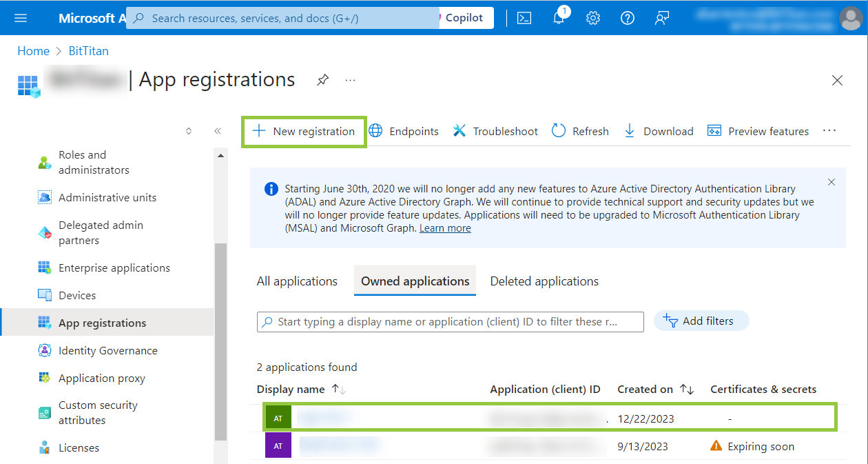Viewport: 868px width, 464px height.
Task: Open the Learn more link
Action: click(445, 228)
